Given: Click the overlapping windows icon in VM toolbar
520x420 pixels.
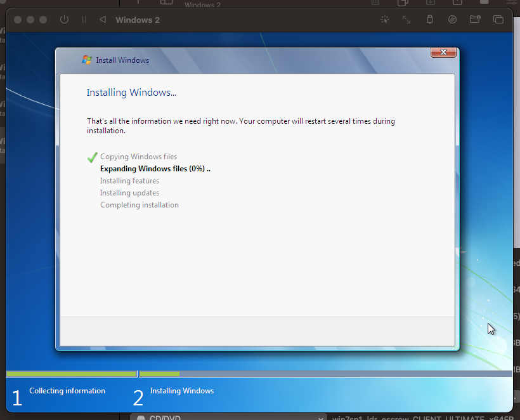Looking at the screenshot, I should [x=498, y=20].
